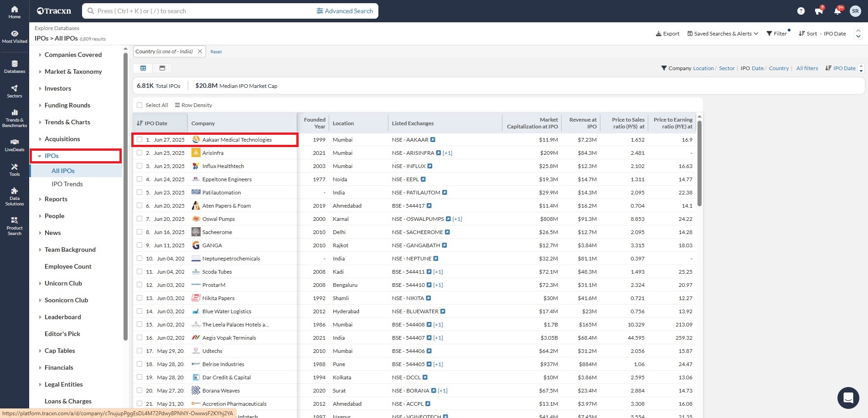This screenshot has height=418, width=868.
Task: Collapse the IPOs section in sidebar
Action: tap(40, 156)
